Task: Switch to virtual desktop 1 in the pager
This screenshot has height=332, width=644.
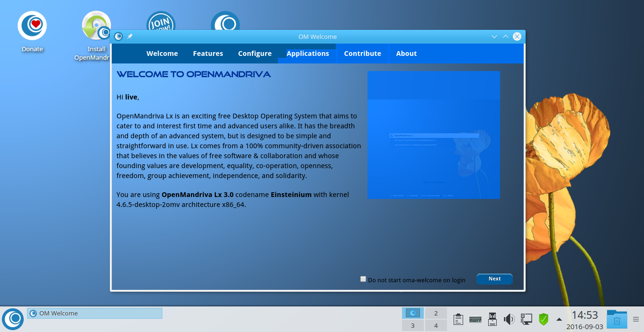Action: point(413,313)
